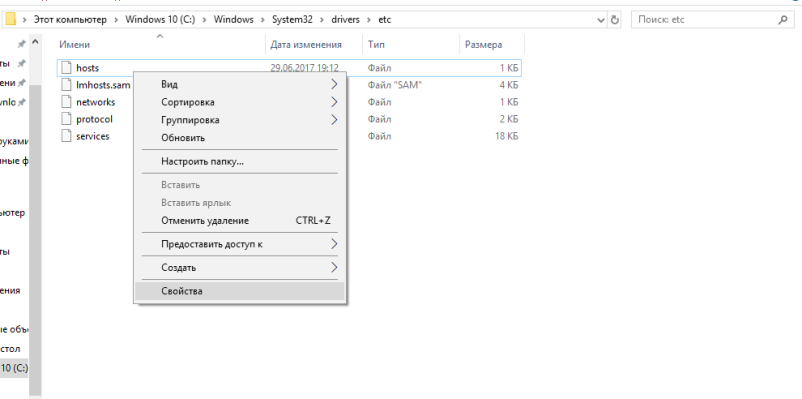This screenshot has width=802, height=399.
Task: Go to the drivers breadcrumb
Action: [x=345, y=20]
